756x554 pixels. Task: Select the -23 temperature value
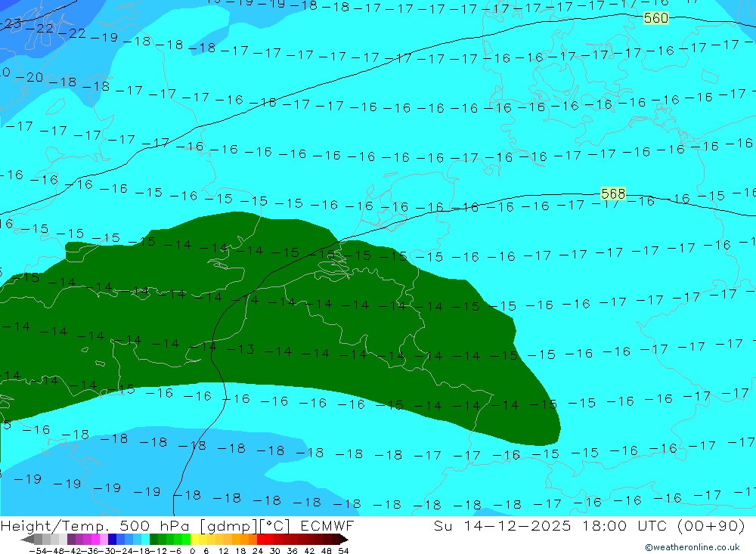tap(10, 23)
